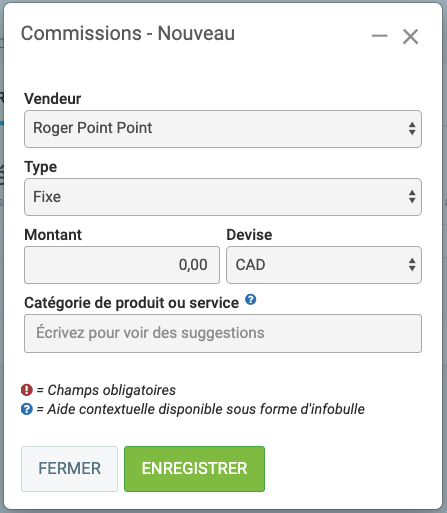Click the blue contextual help legend icon

pyautogui.click(x=27, y=409)
